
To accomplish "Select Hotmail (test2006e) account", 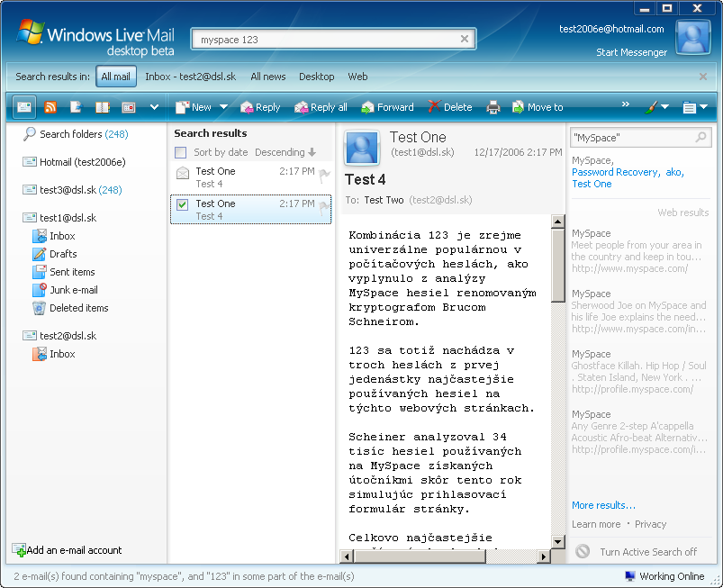I will coord(74,162).
